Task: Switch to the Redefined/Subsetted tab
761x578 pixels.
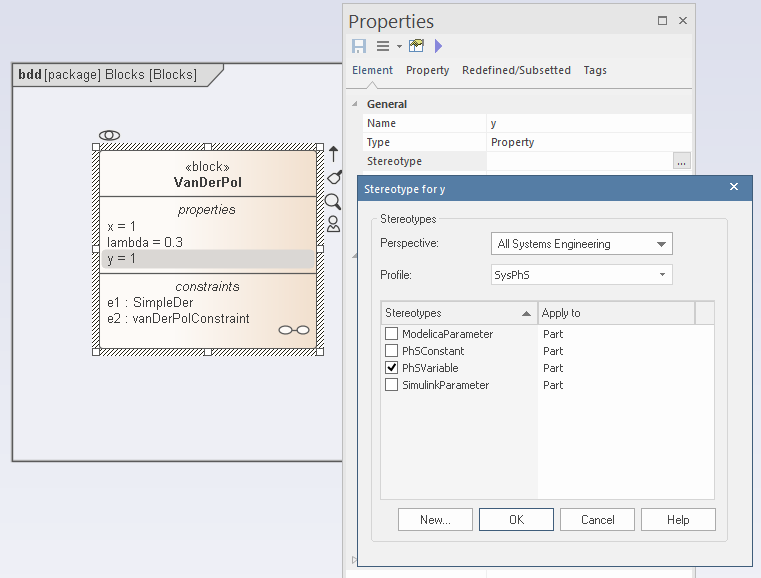Action: [516, 70]
